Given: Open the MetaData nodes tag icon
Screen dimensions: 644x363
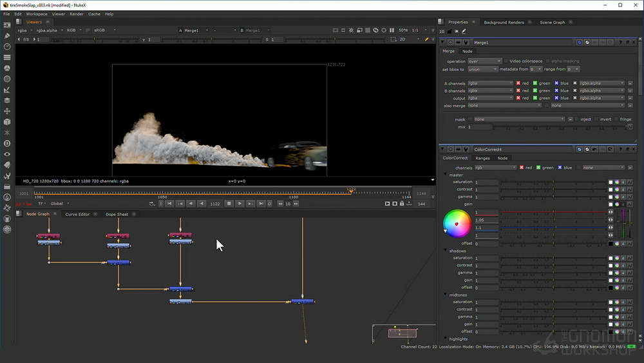Looking at the screenshot, I should 7,165.
